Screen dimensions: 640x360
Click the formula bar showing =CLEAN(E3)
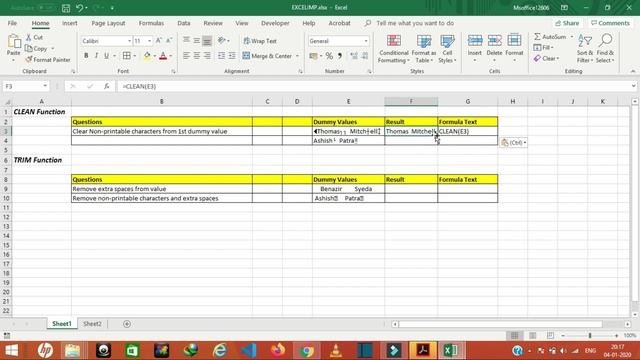coord(373,86)
